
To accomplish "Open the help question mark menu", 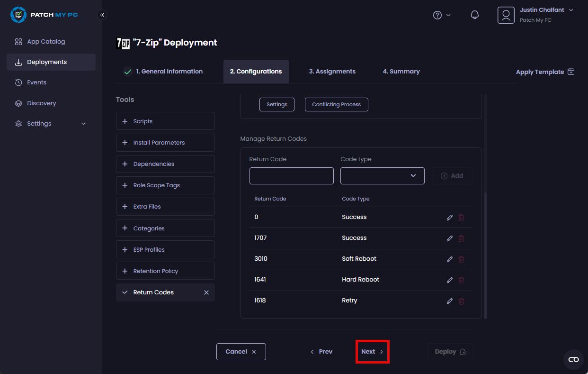I will [x=441, y=15].
